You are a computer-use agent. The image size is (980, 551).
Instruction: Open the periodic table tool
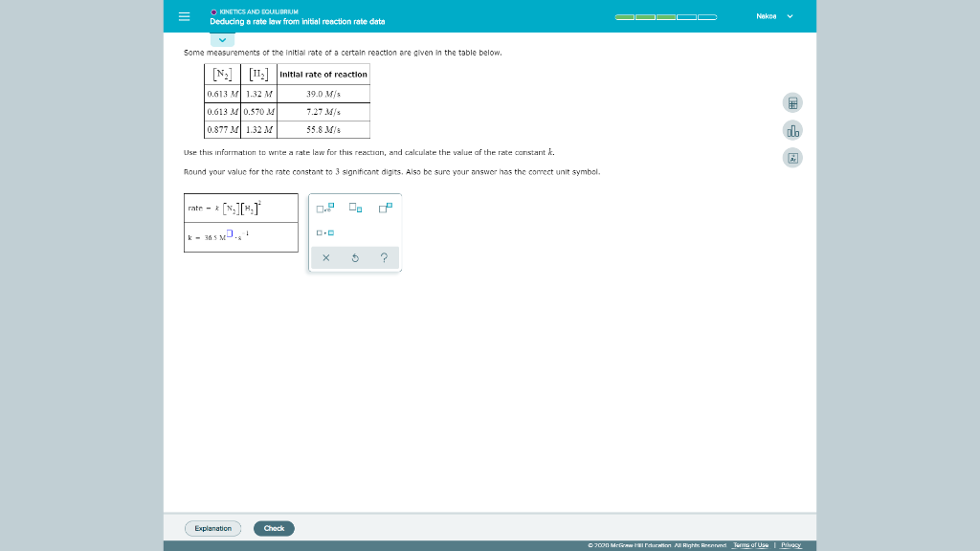click(x=792, y=158)
